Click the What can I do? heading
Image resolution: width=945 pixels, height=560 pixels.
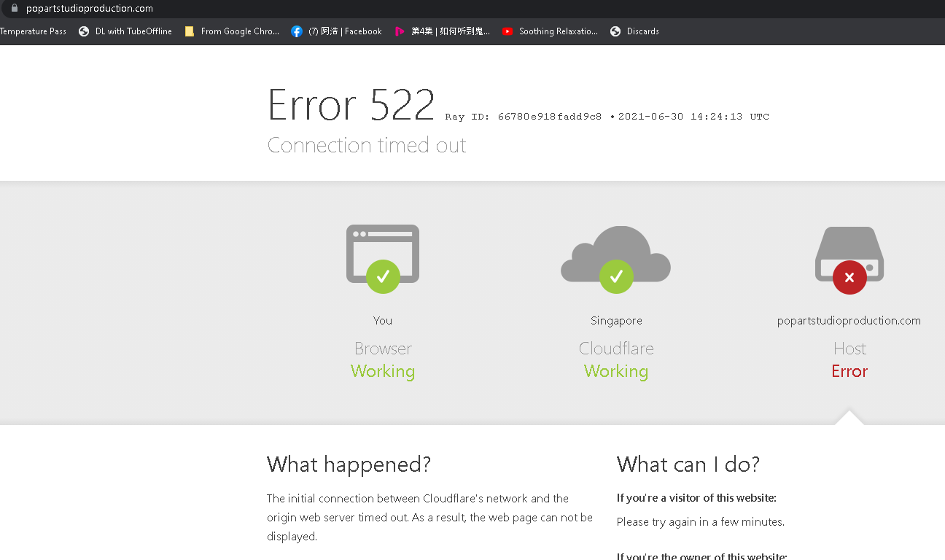coord(688,464)
